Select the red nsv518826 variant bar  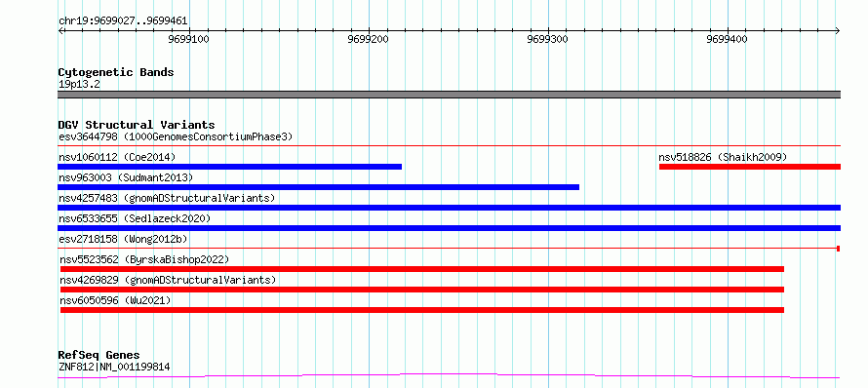pyautogui.click(x=750, y=167)
